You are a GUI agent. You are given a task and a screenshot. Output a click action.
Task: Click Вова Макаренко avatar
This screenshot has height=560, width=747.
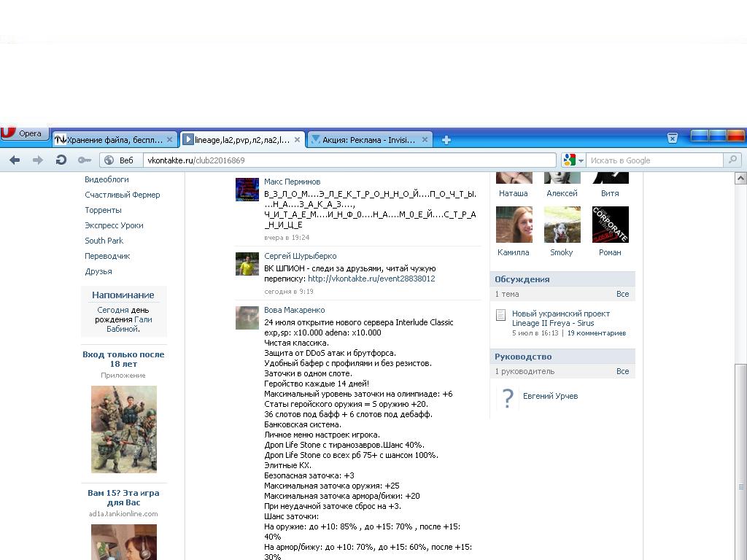click(247, 318)
